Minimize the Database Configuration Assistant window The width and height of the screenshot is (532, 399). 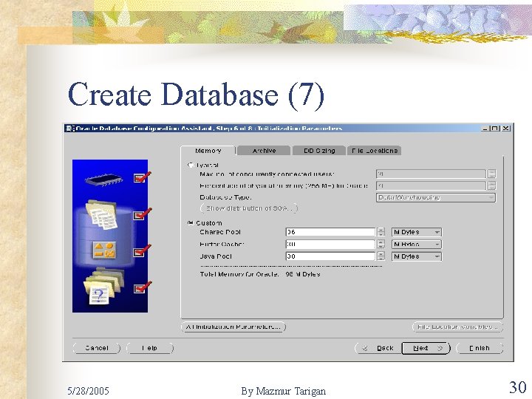pos(485,129)
